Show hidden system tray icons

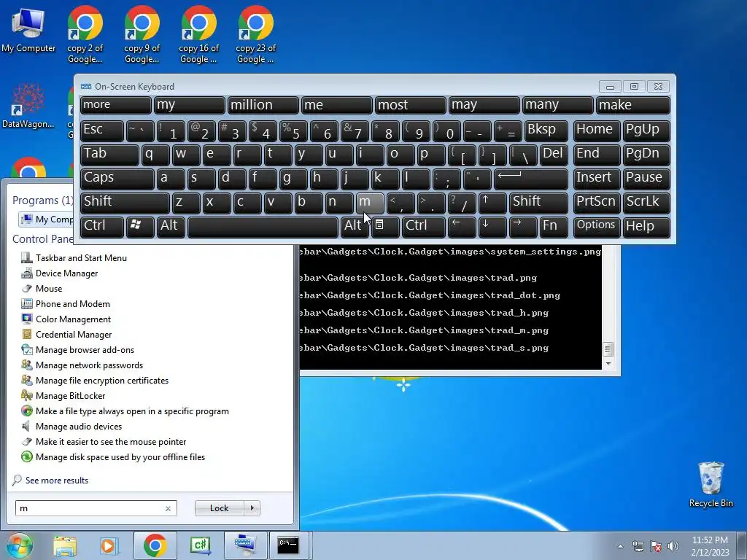(x=620, y=546)
